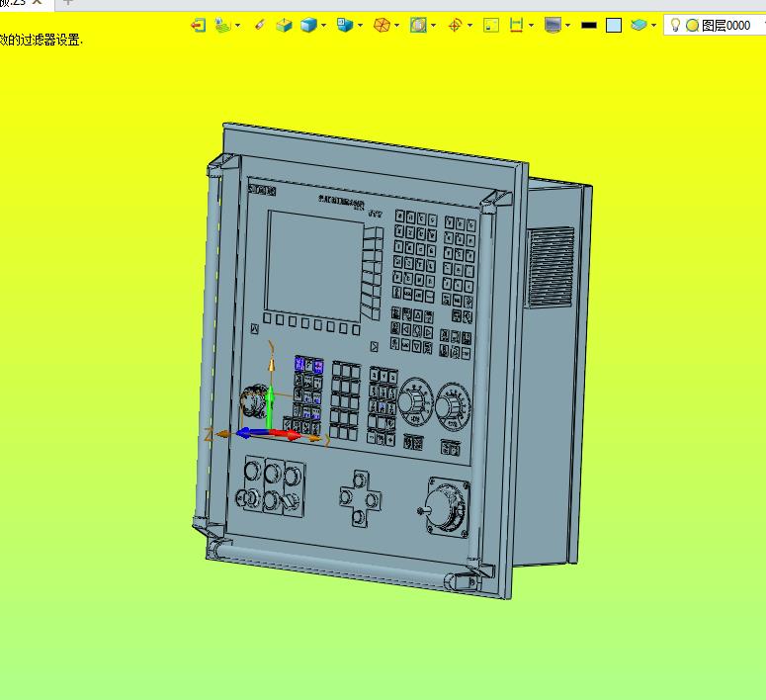Click the green framed square icon
The width and height of the screenshot is (766, 700).
click(x=491, y=25)
